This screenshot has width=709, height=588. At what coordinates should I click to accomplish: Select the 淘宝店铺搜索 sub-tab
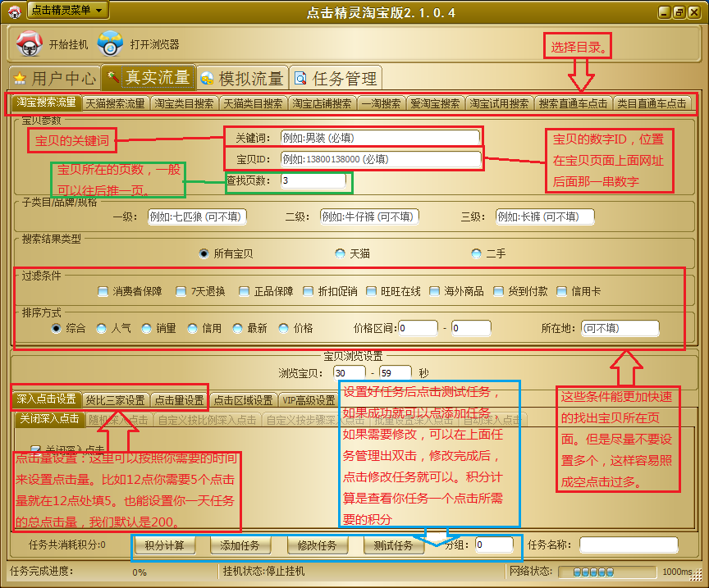point(322,103)
